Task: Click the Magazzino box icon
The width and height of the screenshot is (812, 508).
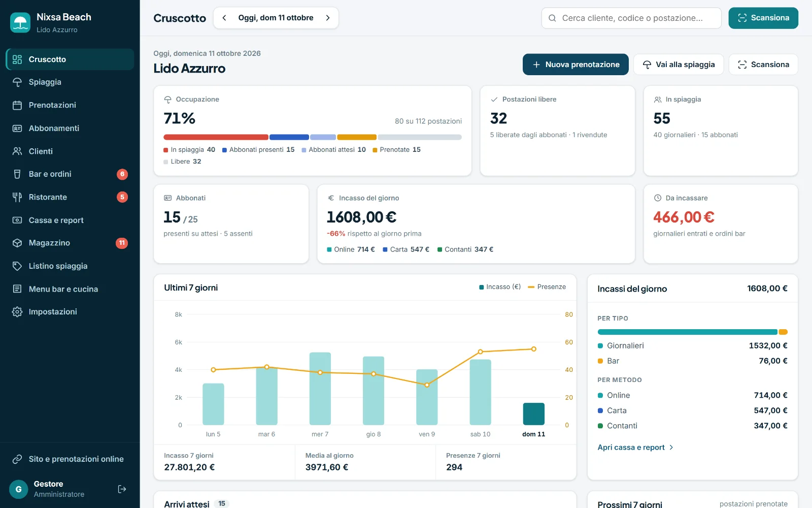Action: tap(17, 243)
